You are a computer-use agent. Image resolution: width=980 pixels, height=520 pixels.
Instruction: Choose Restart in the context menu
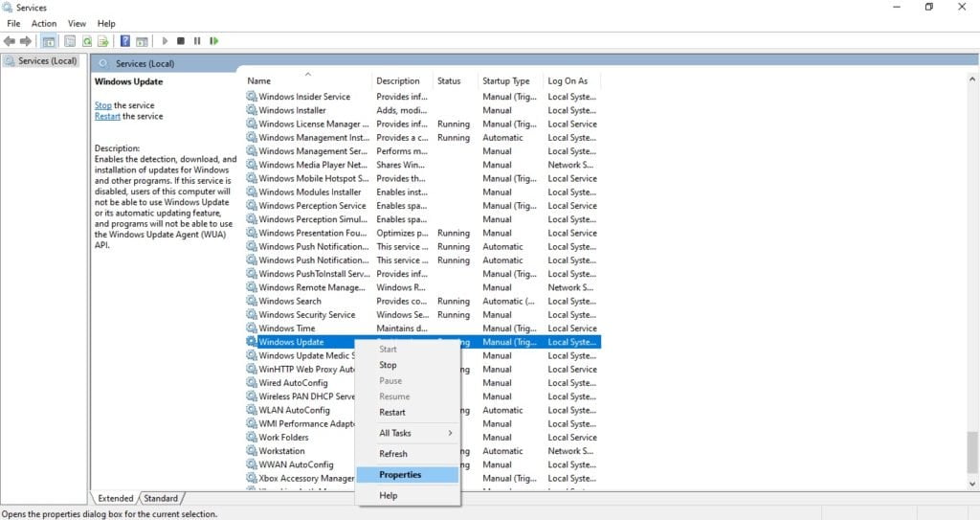point(408,413)
